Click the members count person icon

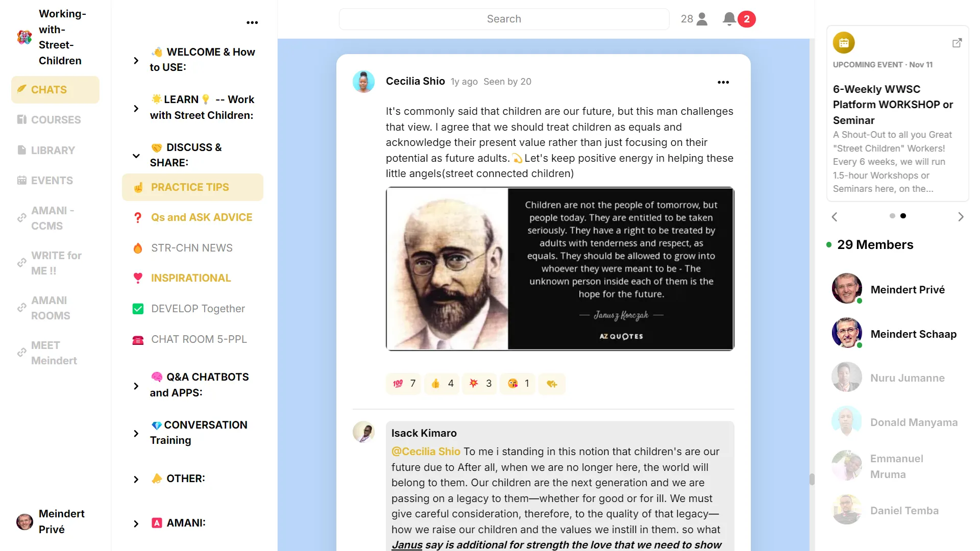(x=702, y=19)
